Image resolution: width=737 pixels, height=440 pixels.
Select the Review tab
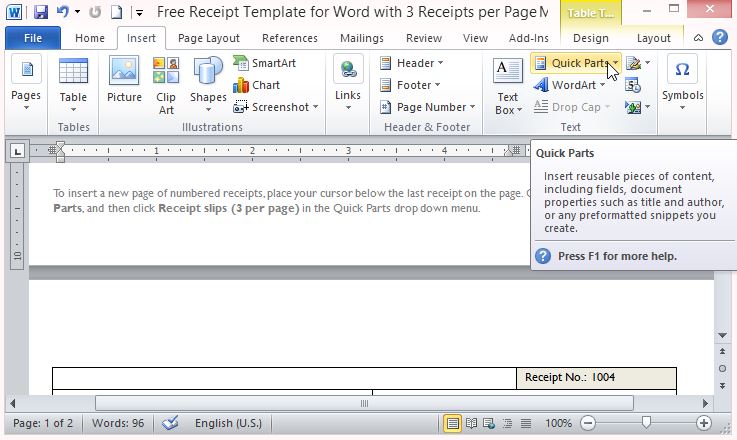pyautogui.click(x=423, y=38)
